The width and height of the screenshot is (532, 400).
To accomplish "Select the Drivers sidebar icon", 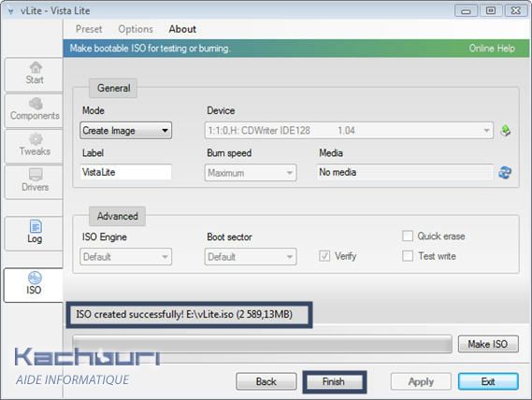I will 36,175.
